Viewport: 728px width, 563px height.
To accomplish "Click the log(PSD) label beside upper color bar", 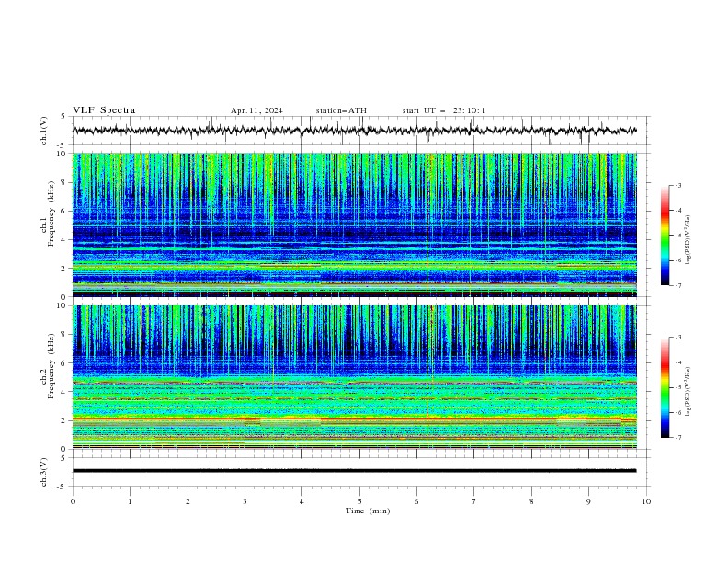I will [x=688, y=240].
